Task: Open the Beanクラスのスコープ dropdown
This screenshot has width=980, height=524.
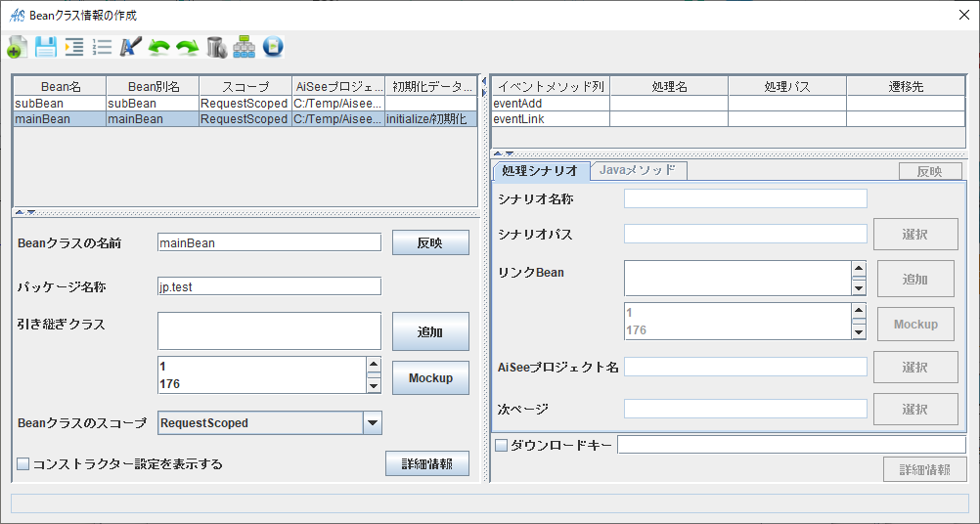Action: click(372, 423)
